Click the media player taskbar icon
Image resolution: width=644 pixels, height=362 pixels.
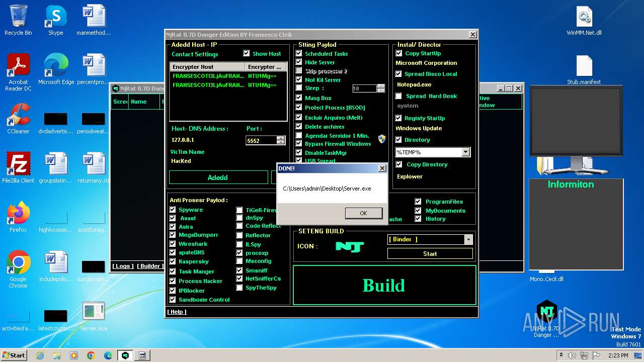[x=74, y=355]
